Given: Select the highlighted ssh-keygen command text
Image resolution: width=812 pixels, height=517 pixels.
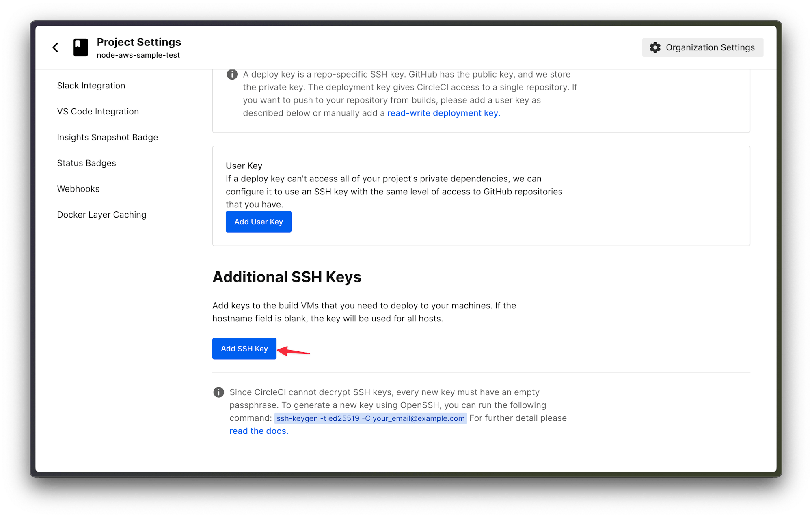Looking at the screenshot, I should point(371,418).
